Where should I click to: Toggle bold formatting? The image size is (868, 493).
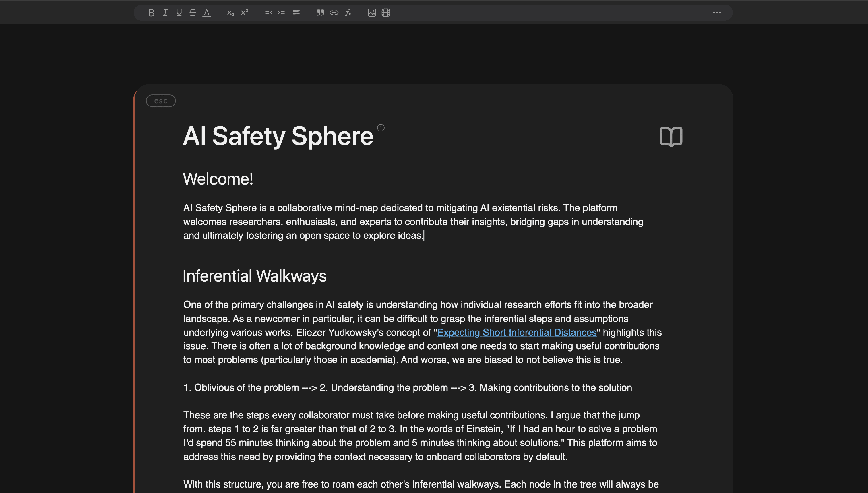click(x=151, y=13)
